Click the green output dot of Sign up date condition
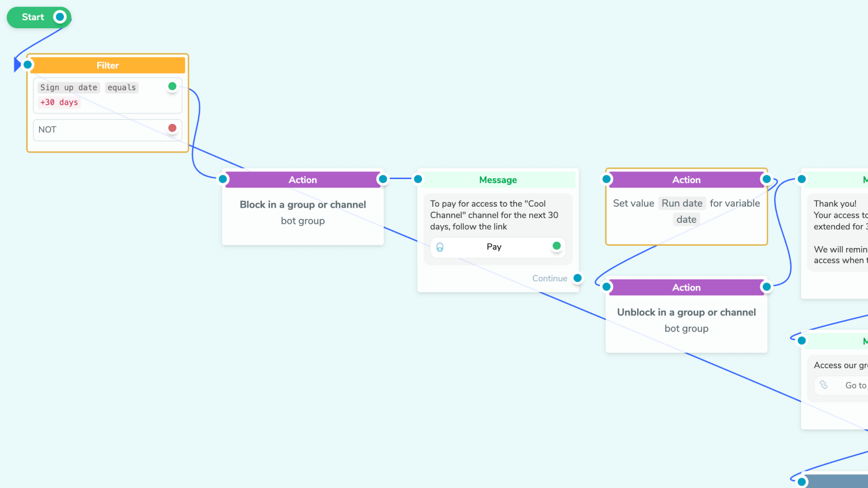Screen dimensions: 868x488 pos(172,86)
